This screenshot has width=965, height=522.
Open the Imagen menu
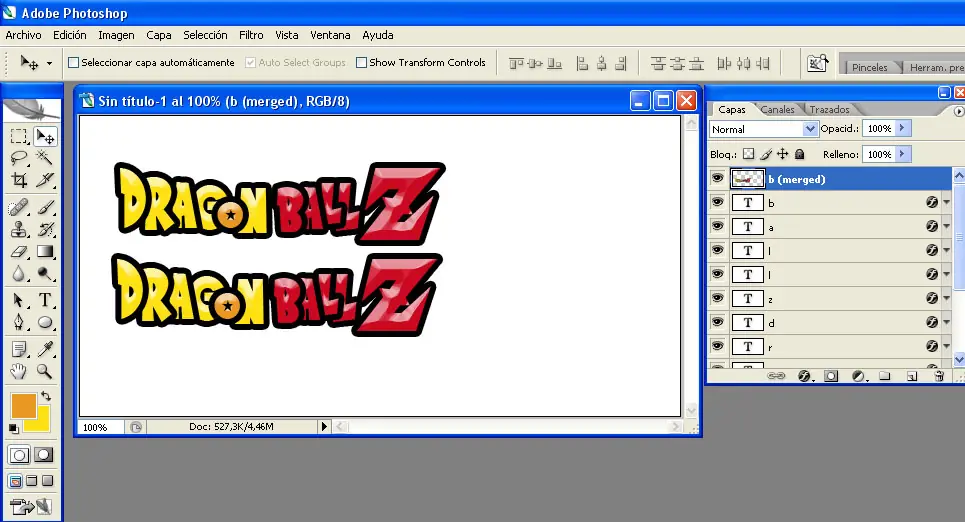116,35
